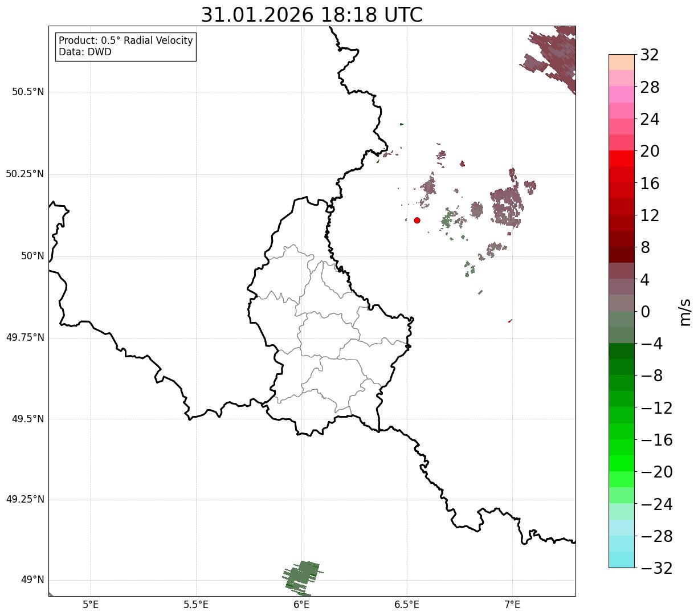Viewport: 698px width, 616px height.
Task: Click the colorbar value −28
Action: pyautogui.click(x=656, y=536)
